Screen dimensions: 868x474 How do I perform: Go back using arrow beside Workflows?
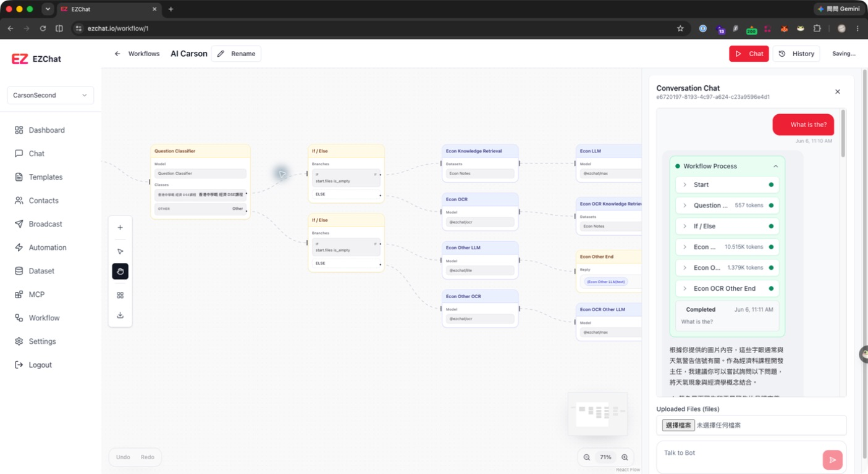tap(117, 54)
